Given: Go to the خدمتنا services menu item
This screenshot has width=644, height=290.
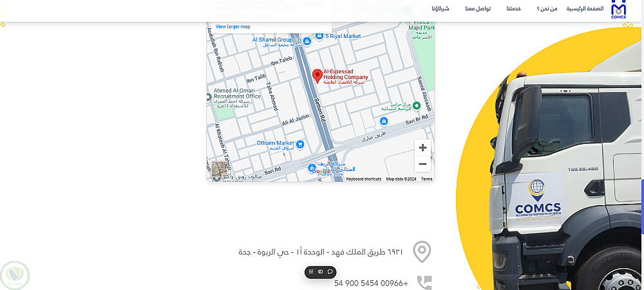Looking at the screenshot, I should [x=513, y=8].
